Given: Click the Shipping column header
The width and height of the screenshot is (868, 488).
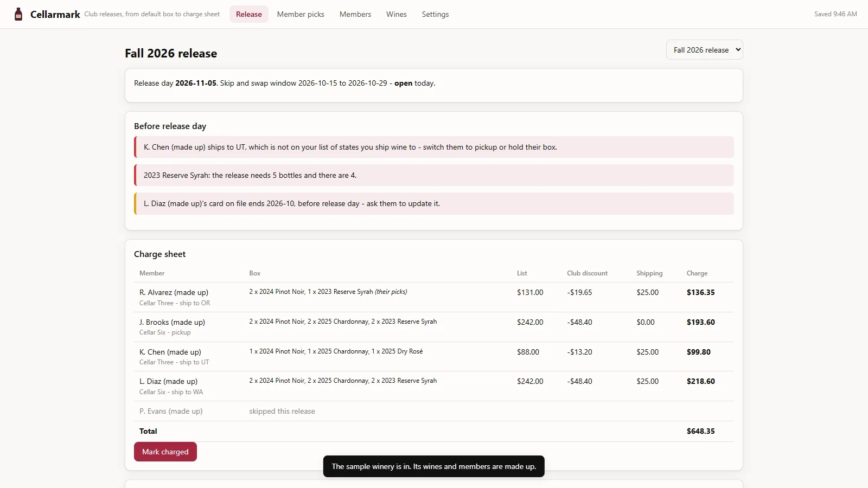Looking at the screenshot, I should click(x=649, y=273).
